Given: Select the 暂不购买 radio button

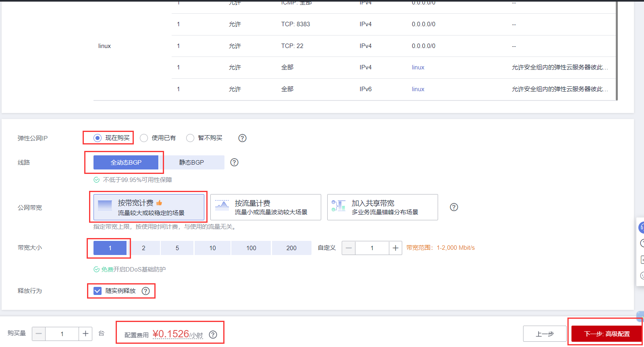Looking at the screenshot, I should coord(190,138).
